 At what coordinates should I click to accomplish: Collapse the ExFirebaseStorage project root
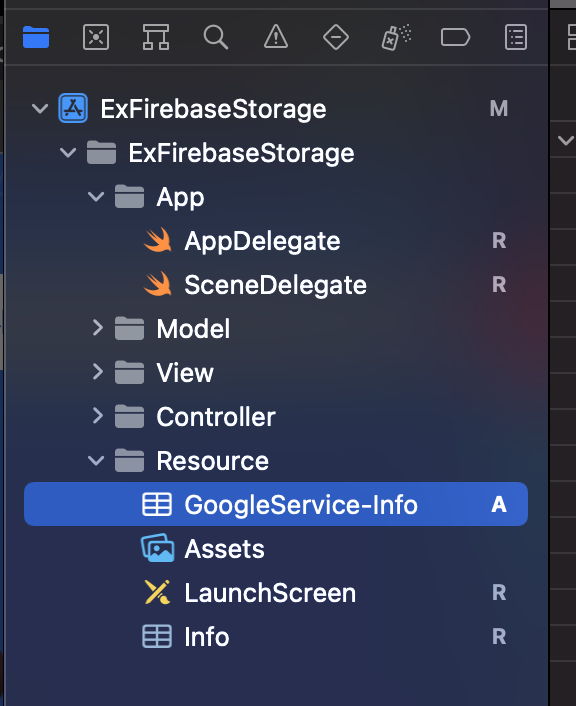point(40,109)
